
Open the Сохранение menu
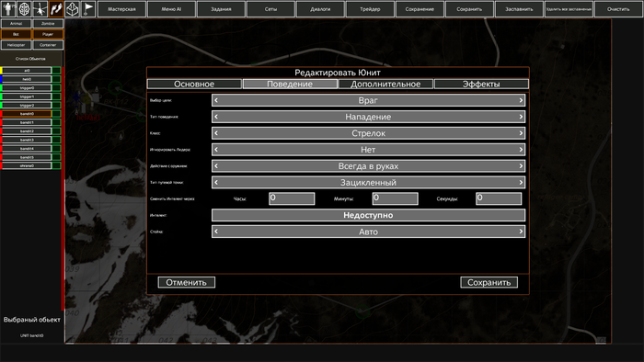(420, 9)
